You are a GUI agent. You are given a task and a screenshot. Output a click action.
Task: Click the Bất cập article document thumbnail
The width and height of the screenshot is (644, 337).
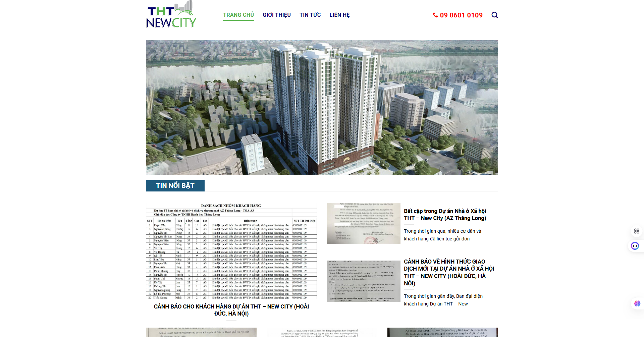point(364,223)
